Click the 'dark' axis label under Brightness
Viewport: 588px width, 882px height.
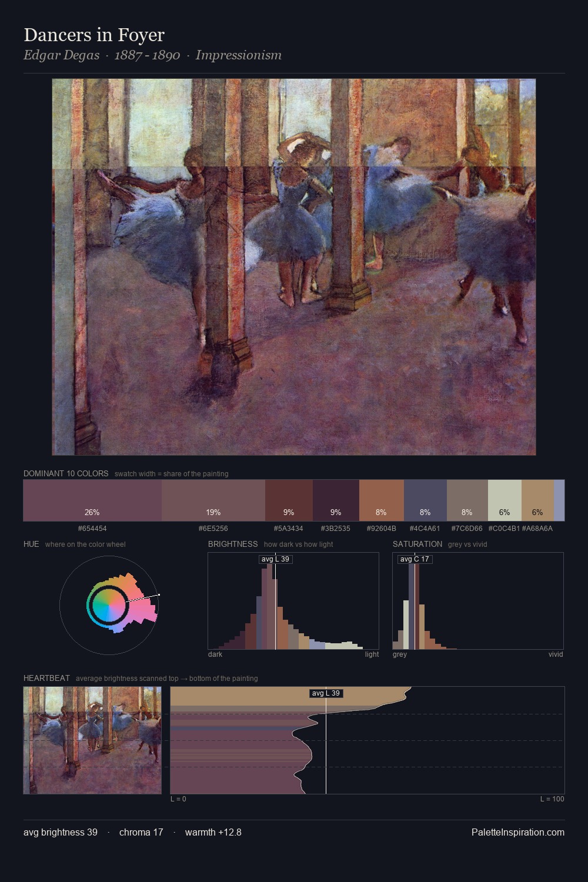[x=215, y=654]
